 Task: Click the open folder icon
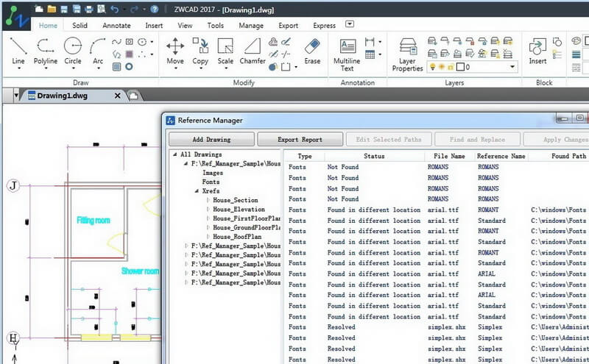pos(52,9)
